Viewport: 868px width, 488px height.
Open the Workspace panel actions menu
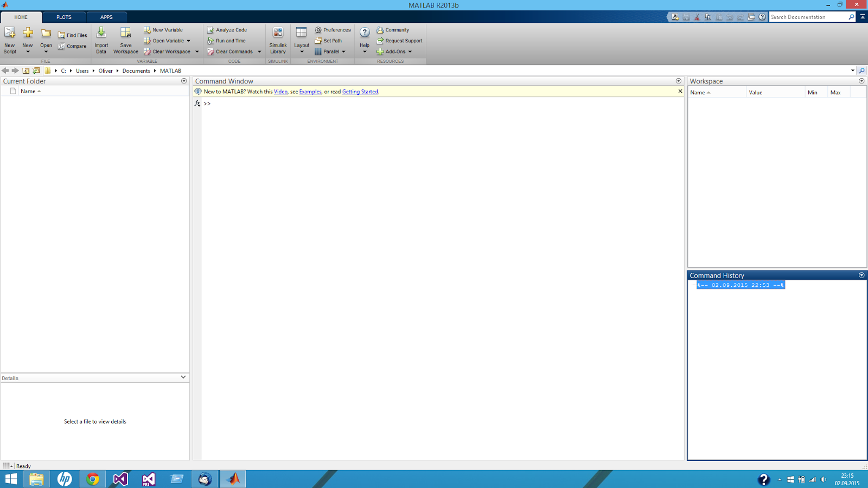tap(861, 81)
